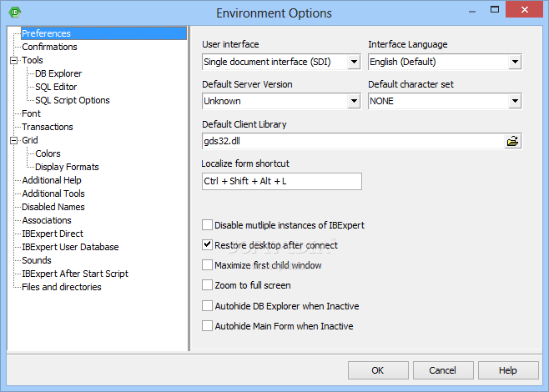Select IBExpert Direct in tree

tap(53, 234)
